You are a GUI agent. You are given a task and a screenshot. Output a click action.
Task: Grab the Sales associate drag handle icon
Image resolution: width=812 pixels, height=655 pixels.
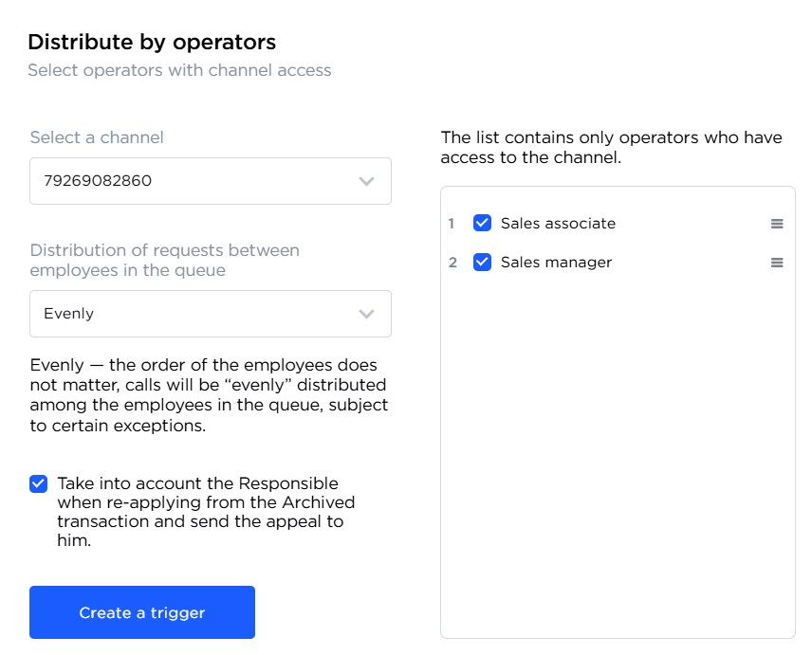pyautogui.click(x=777, y=224)
